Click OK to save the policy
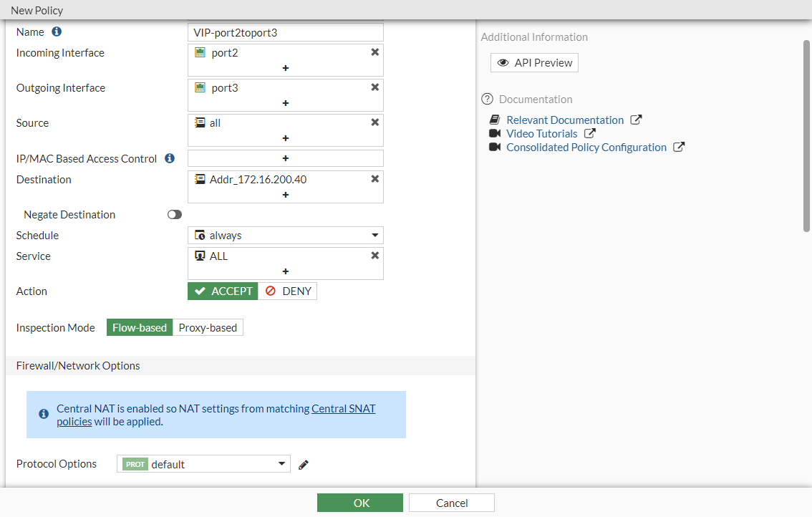The width and height of the screenshot is (812, 517). point(360,503)
